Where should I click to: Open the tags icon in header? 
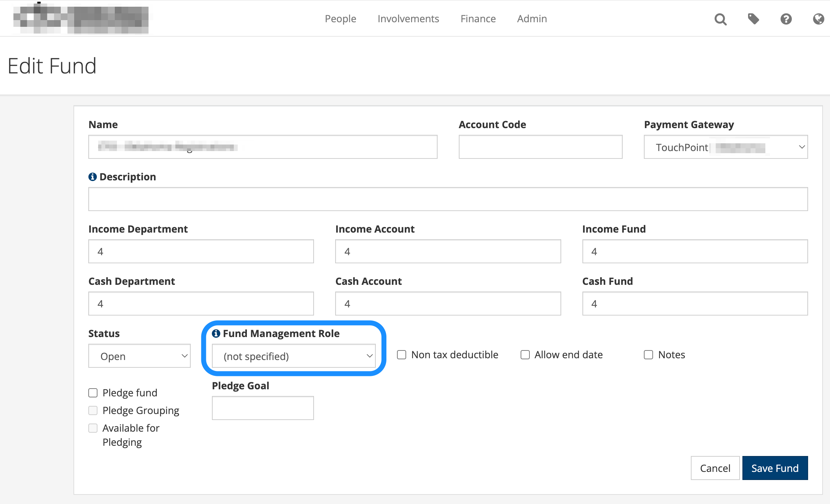753,19
